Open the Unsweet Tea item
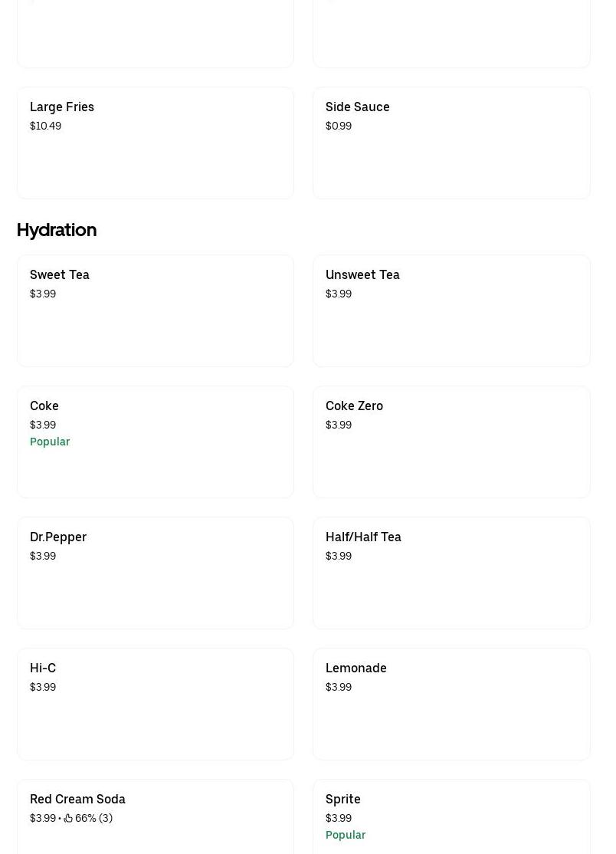The height and width of the screenshot is (854, 616). (x=452, y=311)
